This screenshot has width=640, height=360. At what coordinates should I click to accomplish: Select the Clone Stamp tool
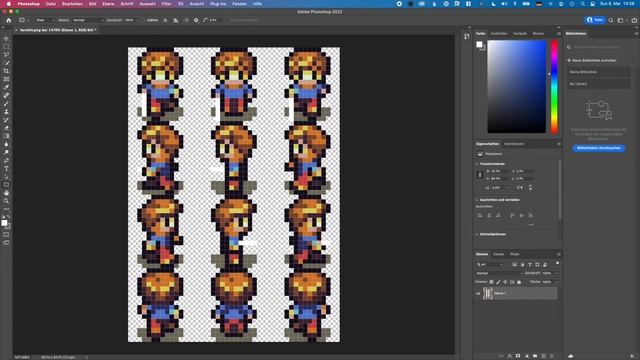click(6, 111)
